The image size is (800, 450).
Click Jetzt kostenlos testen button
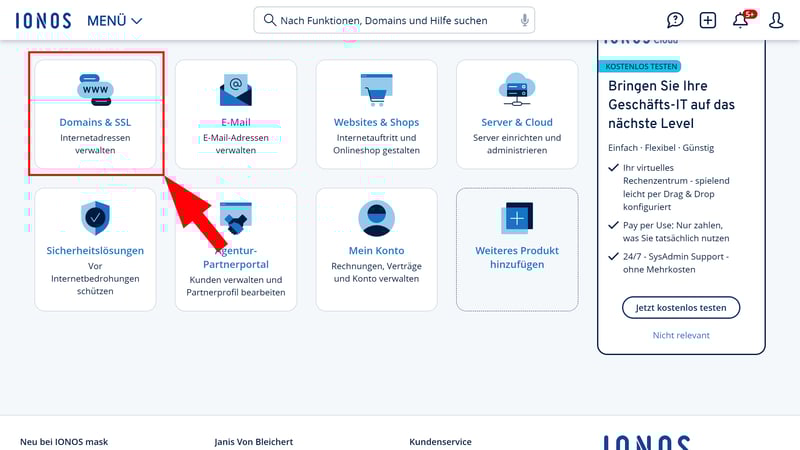pyautogui.click(x=681, y=307)
